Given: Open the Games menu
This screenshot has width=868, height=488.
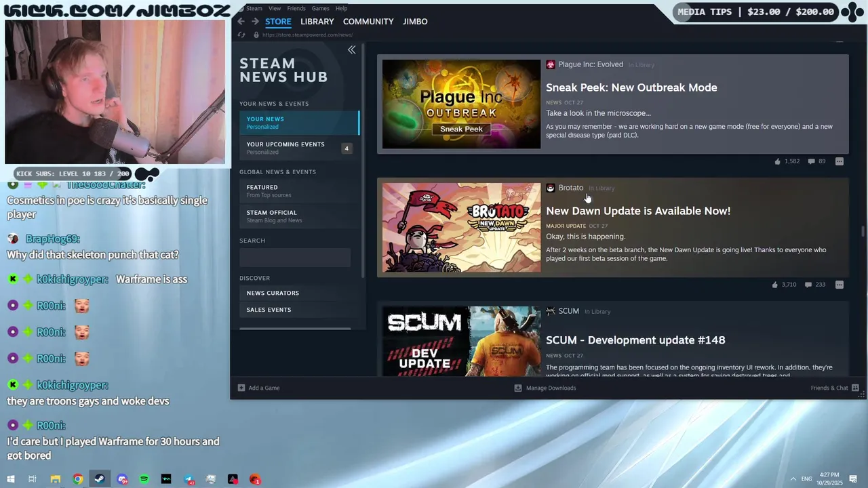Looking at the screenshot, I should point(321,8).
